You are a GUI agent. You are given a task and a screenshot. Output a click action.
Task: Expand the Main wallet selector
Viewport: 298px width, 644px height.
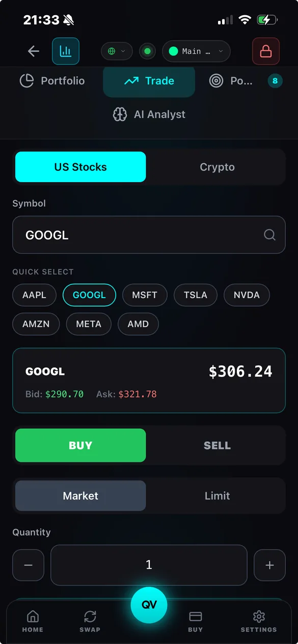pos(196,51)
